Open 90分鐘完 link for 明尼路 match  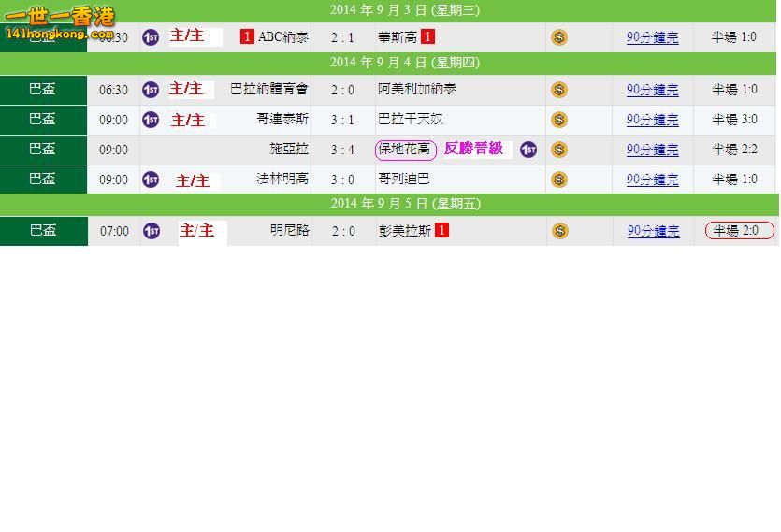pyautogui.click(x=654, y=231)
